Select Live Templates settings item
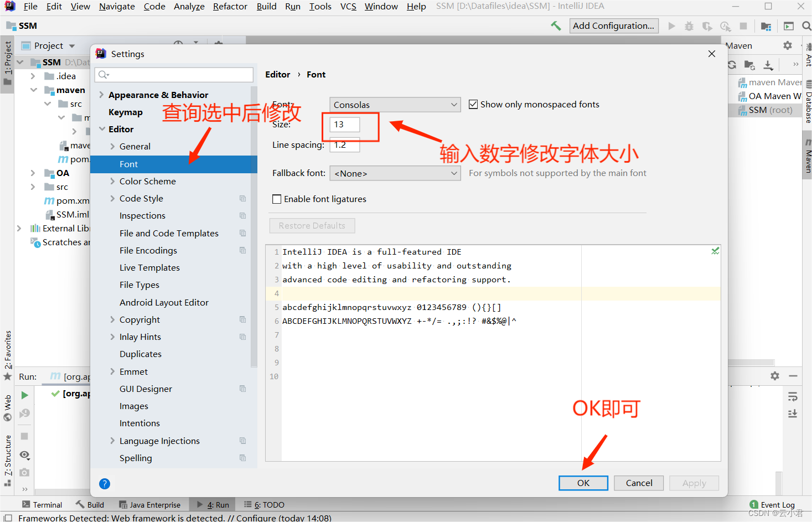 pyautogui.click(x=149, y=267)
